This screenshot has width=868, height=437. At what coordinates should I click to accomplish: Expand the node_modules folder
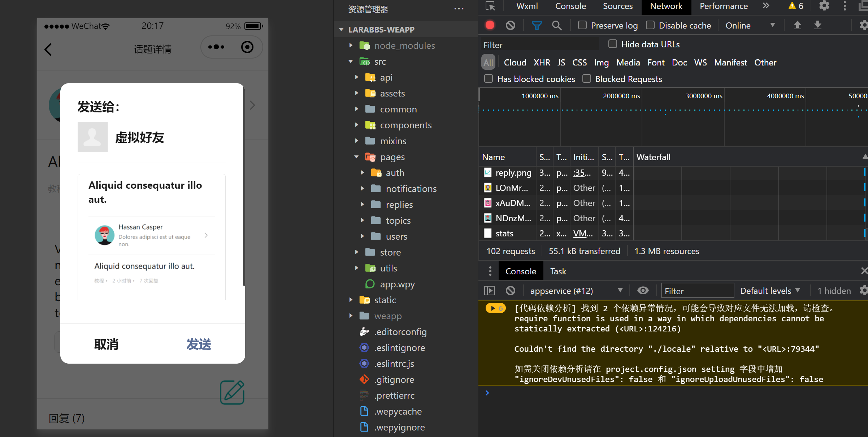pyautogui.click(x=351, y=46)
